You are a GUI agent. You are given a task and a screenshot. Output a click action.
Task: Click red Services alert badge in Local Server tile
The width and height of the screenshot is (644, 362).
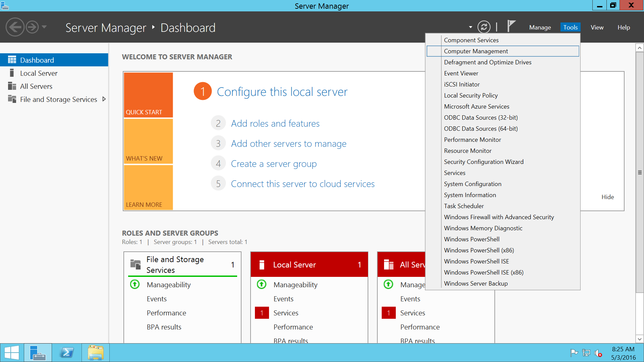coord(262,313)
